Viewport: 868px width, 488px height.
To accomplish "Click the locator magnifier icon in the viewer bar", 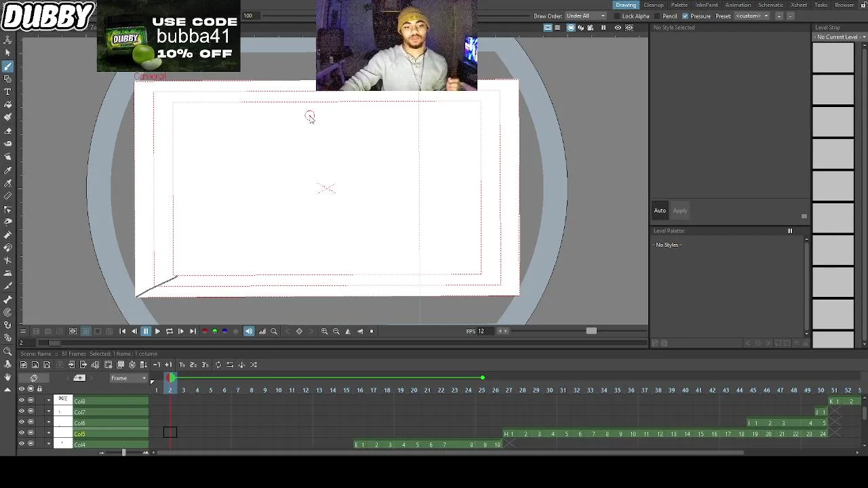I will [x=274, y=331].
